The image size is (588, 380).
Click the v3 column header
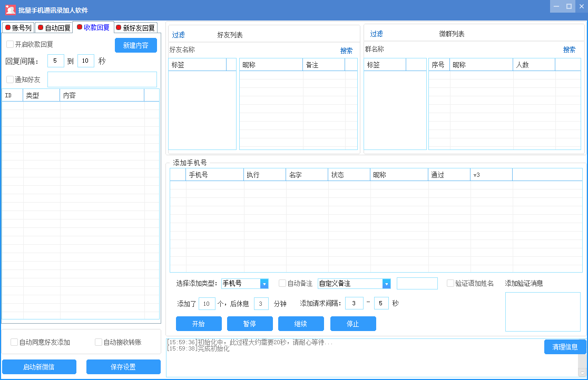[x=491, y=175]
